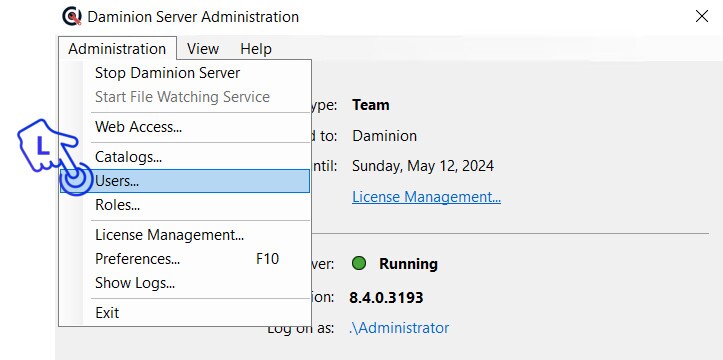Viewport: 723px width, 360px height.
Task: Open the Administration menu
Action: (117, 48)
